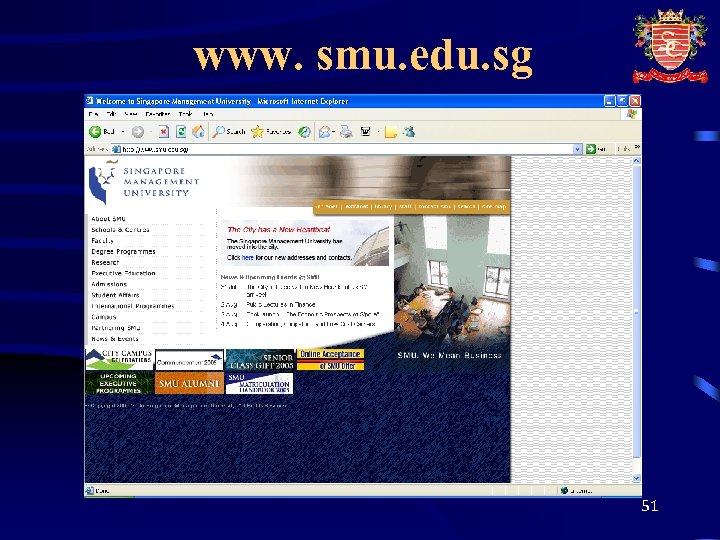Open Degree Programmes link
This screenshot has width=720, height=540.
coord(123,252)
